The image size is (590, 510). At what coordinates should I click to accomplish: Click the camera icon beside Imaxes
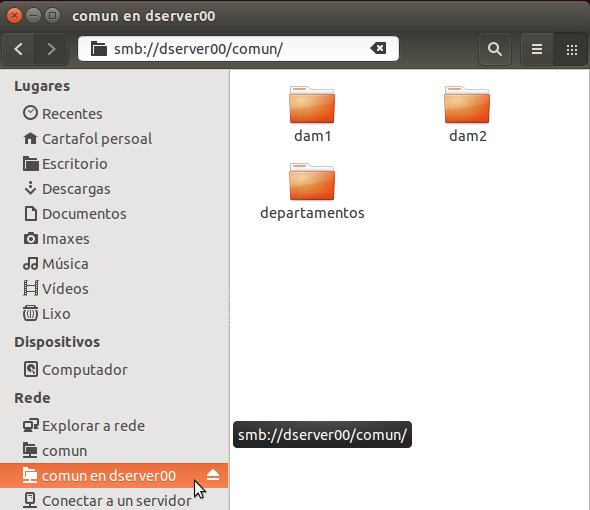point(30,238)
